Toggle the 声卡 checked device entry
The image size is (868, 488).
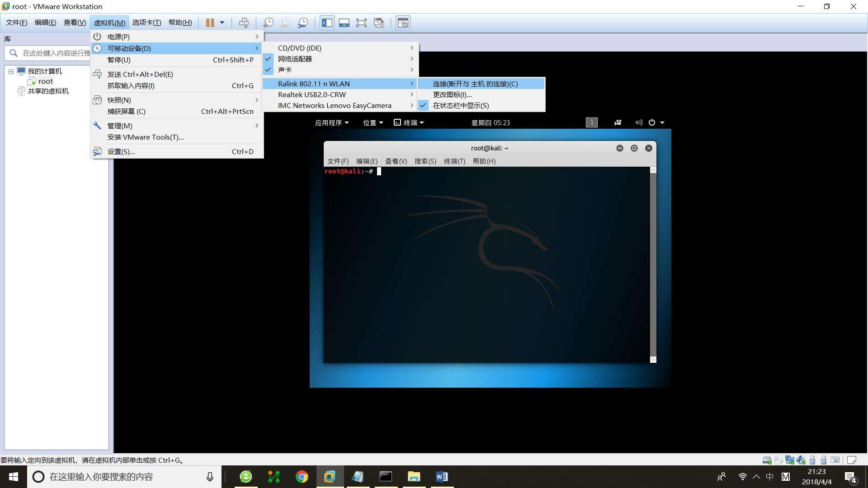(x=340, y=70)
